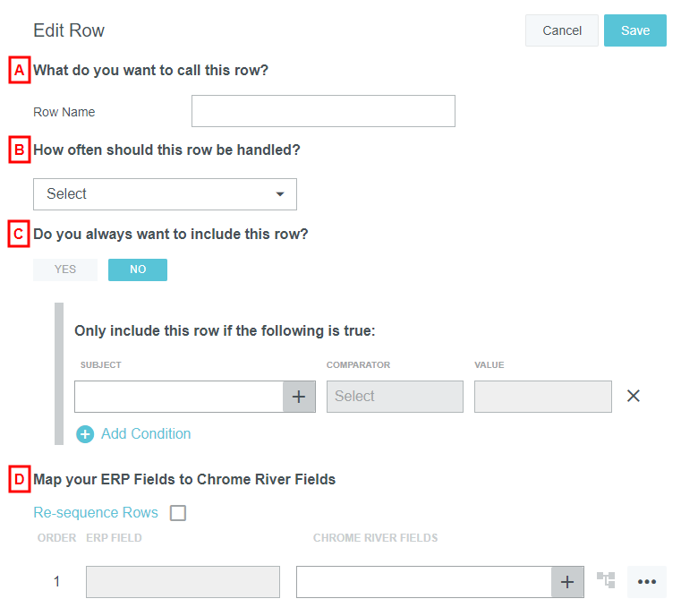Screen dimensions: 681x616
Task: Open the row handling frequency dropdown
Action: [165, 193]
